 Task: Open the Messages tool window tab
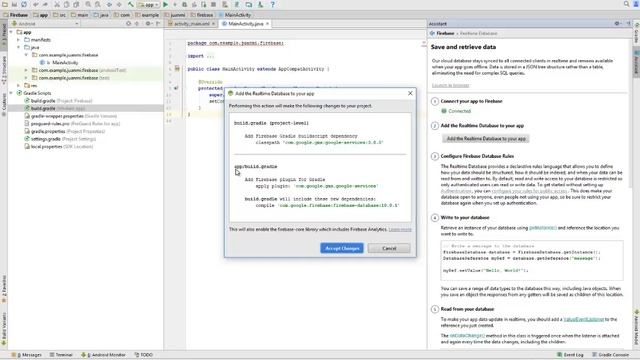tap(27, 355)
